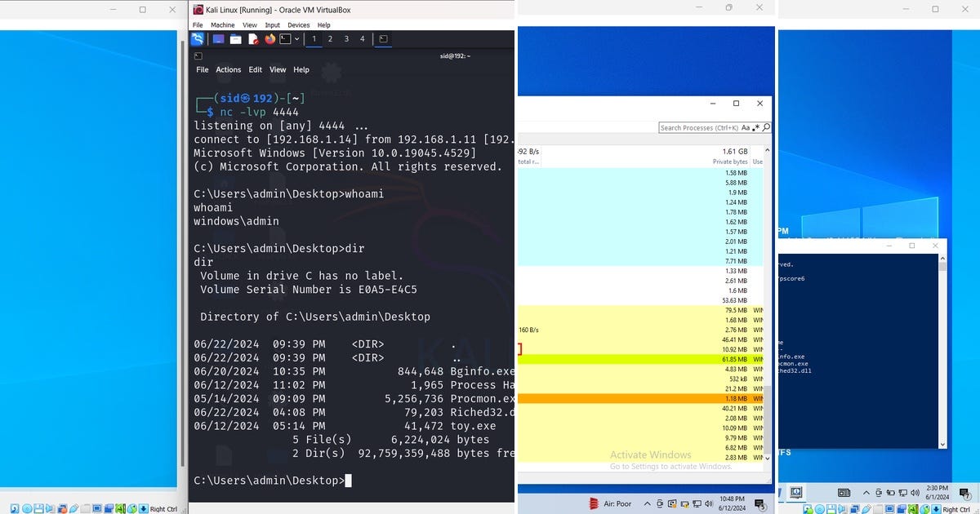This screenshot has height=514, width=980.
Task: Toggle case-sensitive search with the Aa button
Action: point(746,128)
